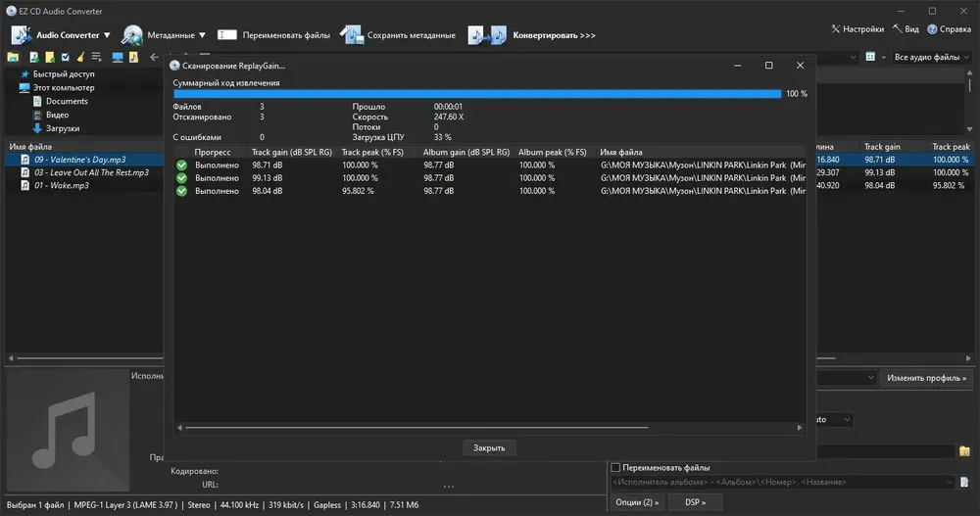Click the save-metadata tag icon
Viewport: 980px width, 516px height.
click(x=351, y=35)
